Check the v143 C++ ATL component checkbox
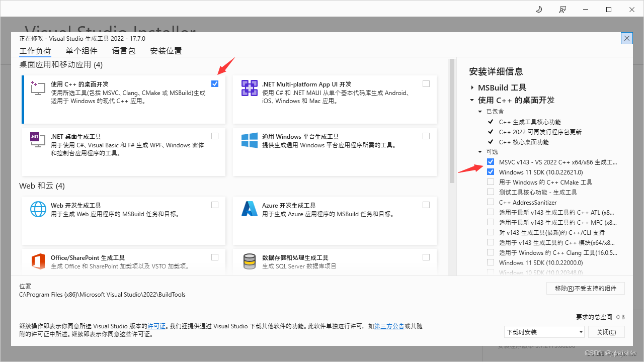 [x=491, y=212]
